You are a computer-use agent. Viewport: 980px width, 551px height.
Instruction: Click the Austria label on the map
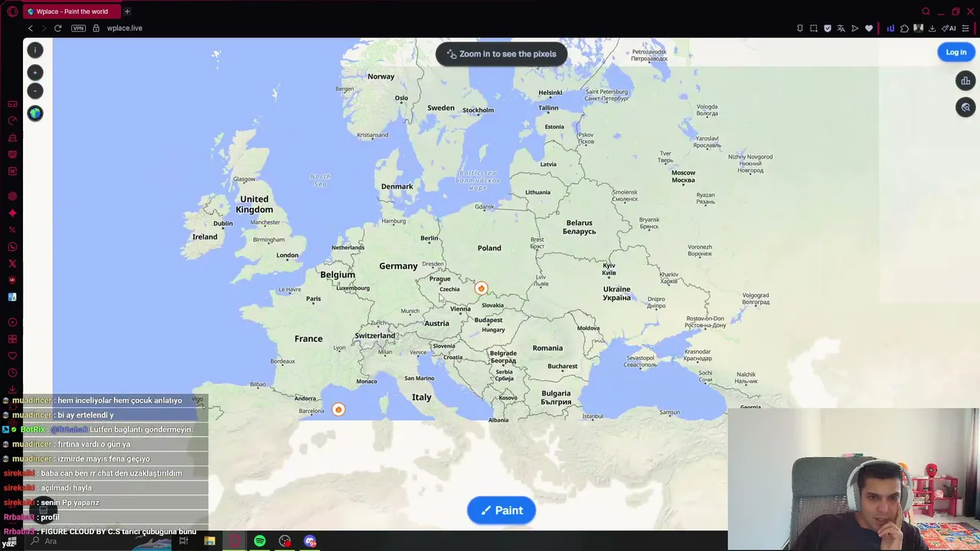tap(436, 324)
